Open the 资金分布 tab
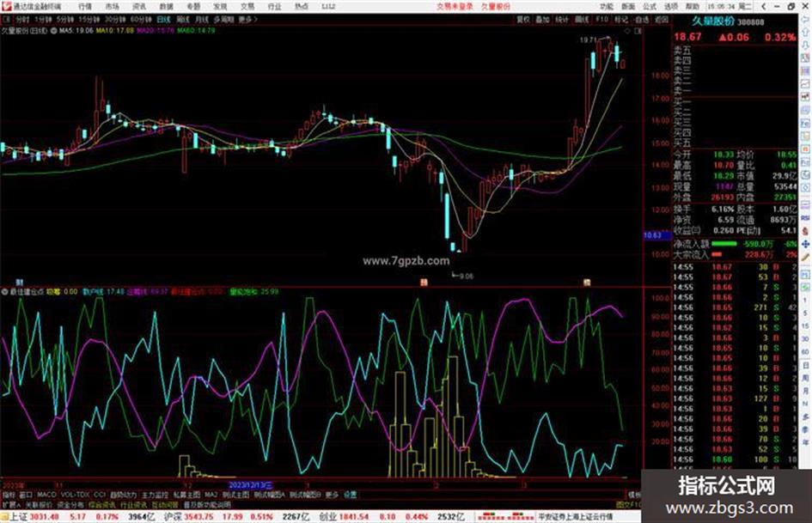The image size is (812, 523). click(x=70, y=504)
